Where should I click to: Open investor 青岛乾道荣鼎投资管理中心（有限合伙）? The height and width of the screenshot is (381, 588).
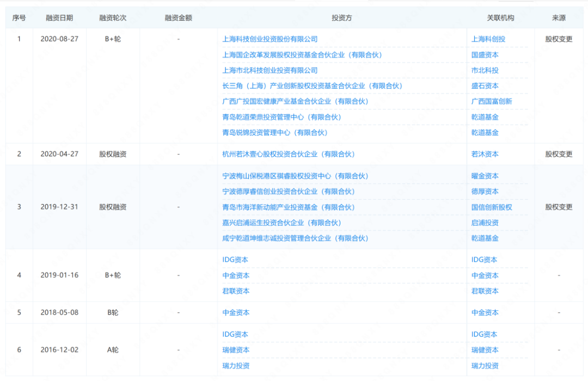[281, 117]
